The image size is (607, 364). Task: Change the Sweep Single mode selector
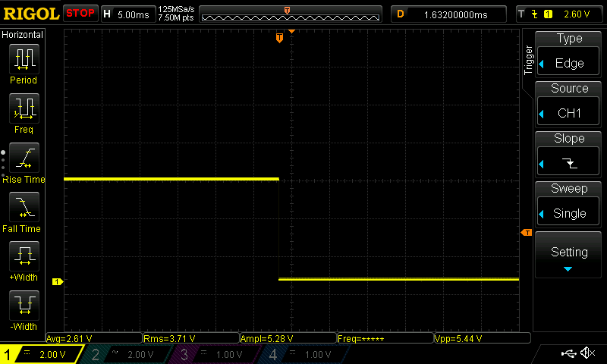click(x=569, y=203)
